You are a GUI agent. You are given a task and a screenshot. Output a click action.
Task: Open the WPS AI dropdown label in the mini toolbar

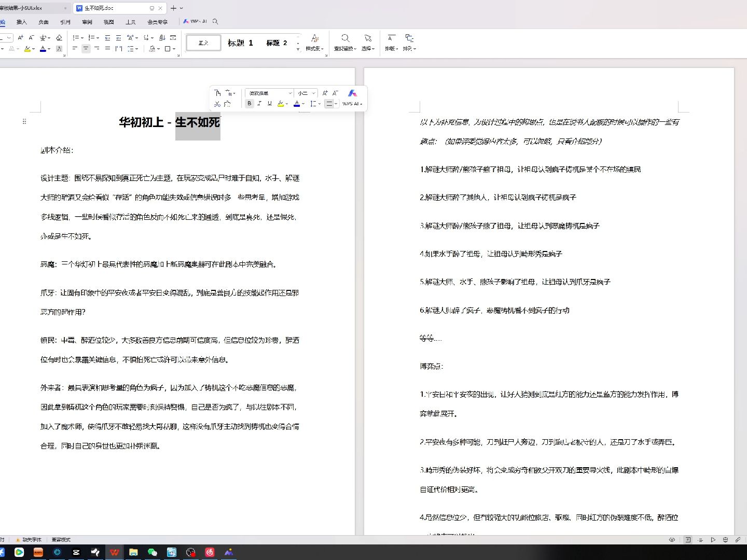click(x=352, y=104)
